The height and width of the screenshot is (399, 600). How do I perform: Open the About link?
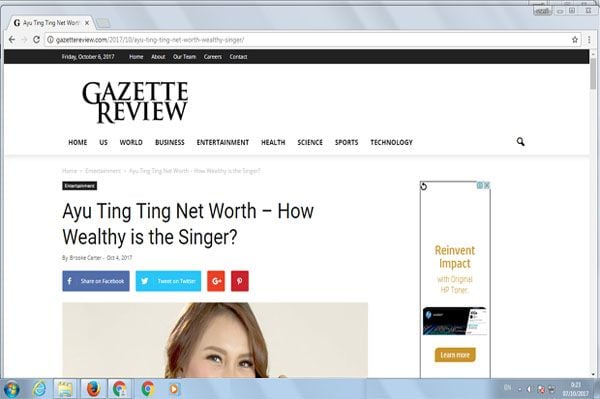[x=158, y=57]
